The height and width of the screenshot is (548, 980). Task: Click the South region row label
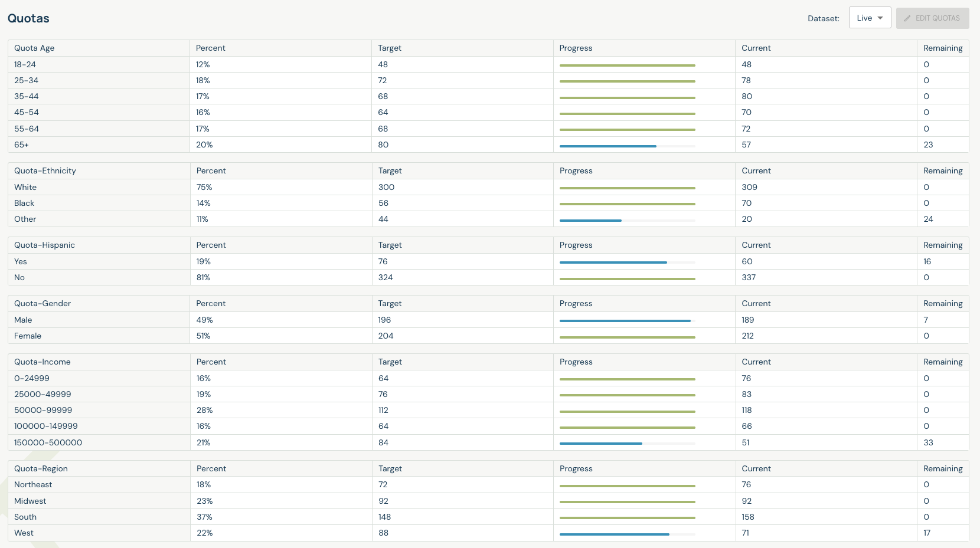click(x=25, y=517)
